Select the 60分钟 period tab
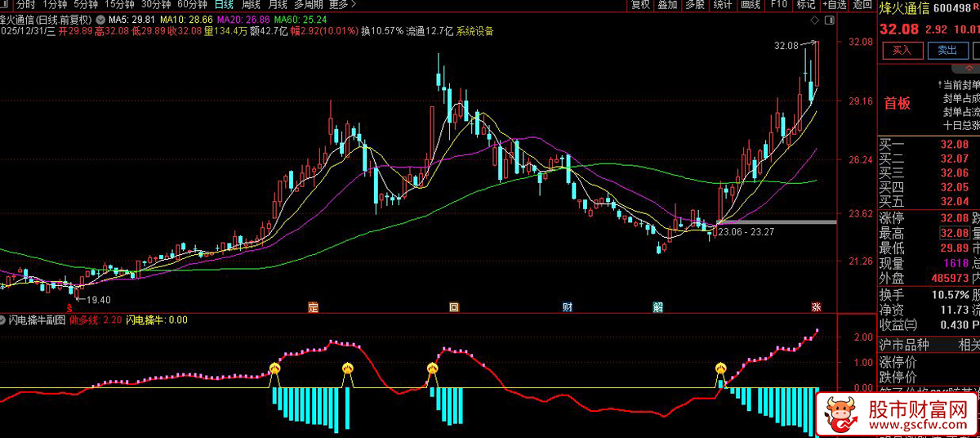Viewport: 980px width, 438px height. tap(192, 5)
